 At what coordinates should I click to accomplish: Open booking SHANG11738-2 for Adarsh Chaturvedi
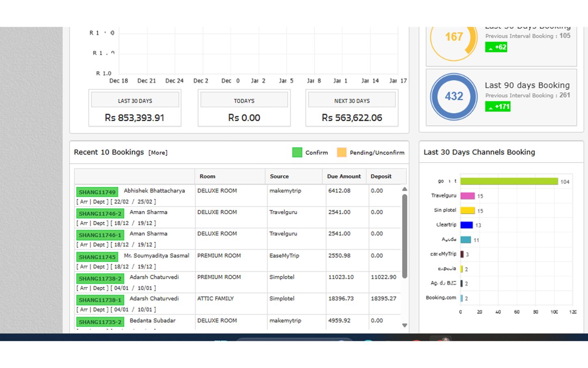(x=100, y=279)
